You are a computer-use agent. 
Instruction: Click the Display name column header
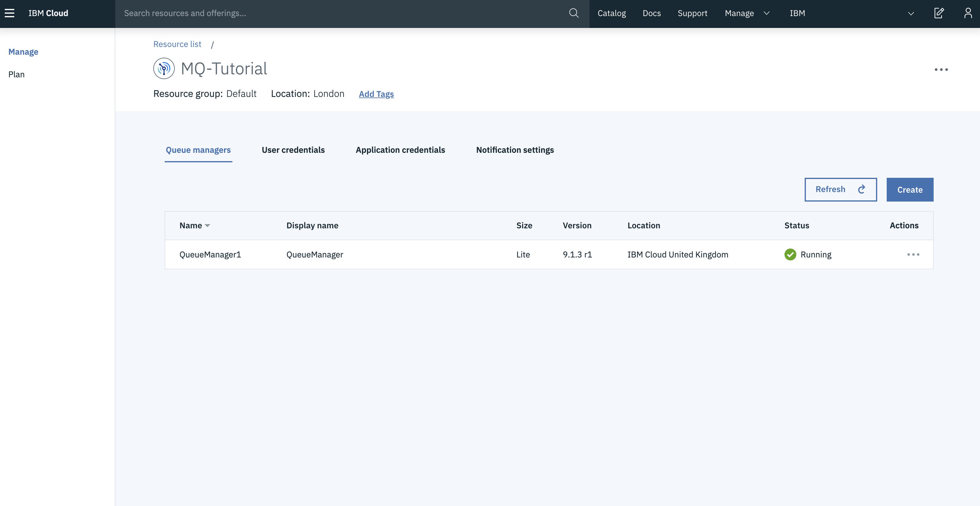[x=312, y=225]
